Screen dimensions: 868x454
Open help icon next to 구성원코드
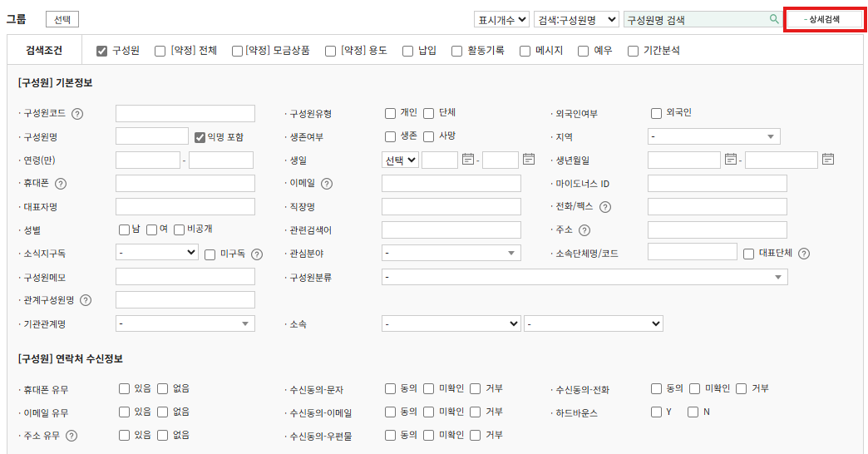(77, 113)
